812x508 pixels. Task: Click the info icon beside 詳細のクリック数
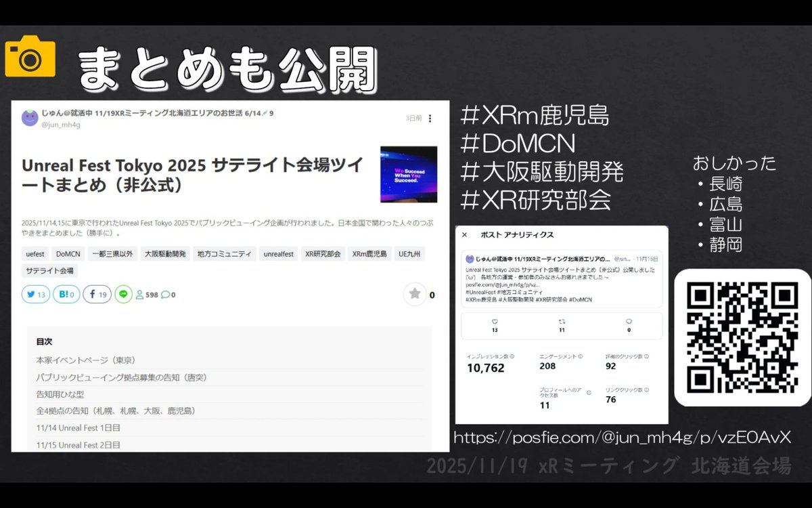(647, 356)
